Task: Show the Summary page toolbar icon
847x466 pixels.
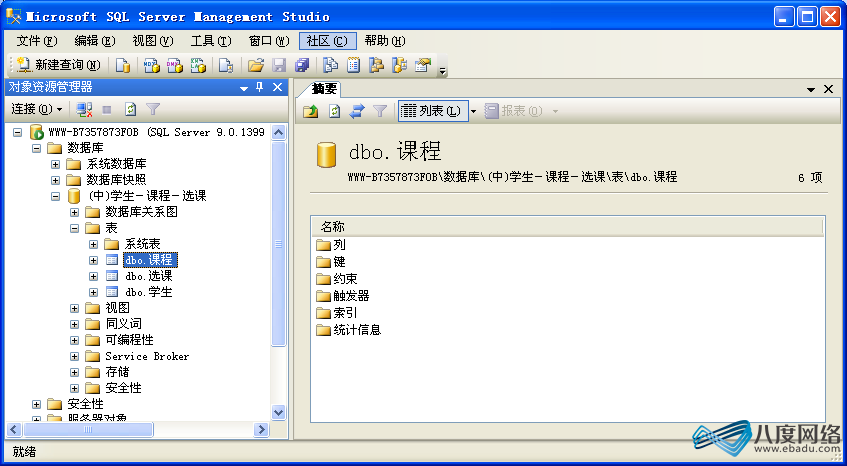Action: [353, 66]
